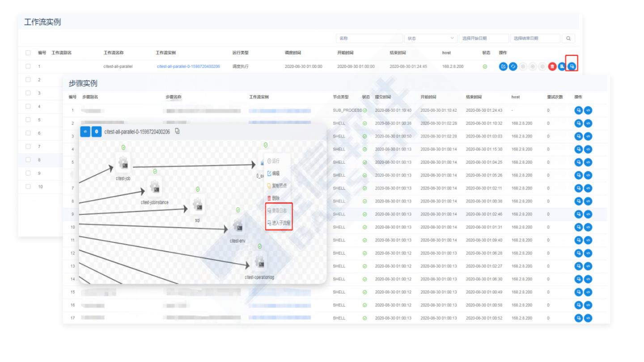The height and width of the screenshot is (362, 644).
Task: Click the code icon for the step ending 01:00:58
Action: (x=588, y=305)
